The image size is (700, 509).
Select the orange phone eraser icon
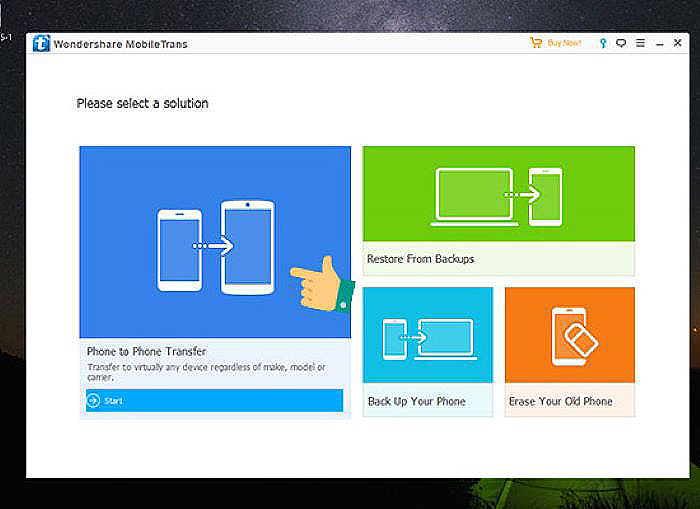(x=570, y=335)
